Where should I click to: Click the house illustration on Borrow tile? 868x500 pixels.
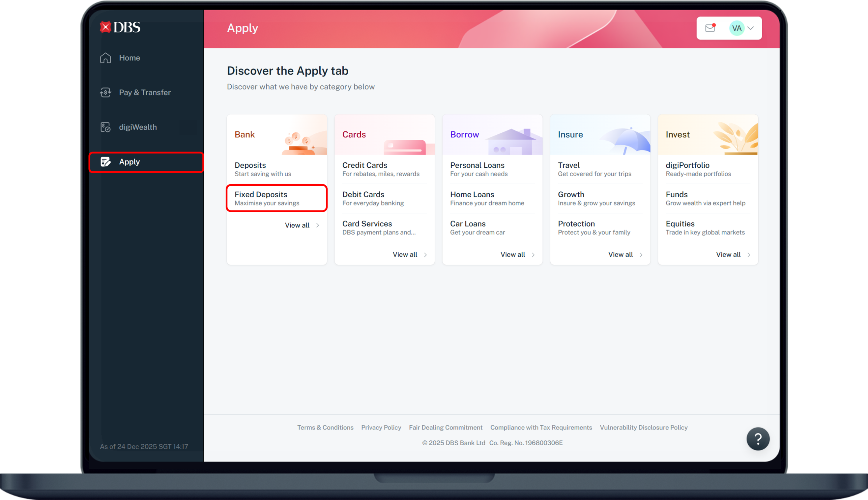click(513, 142)
